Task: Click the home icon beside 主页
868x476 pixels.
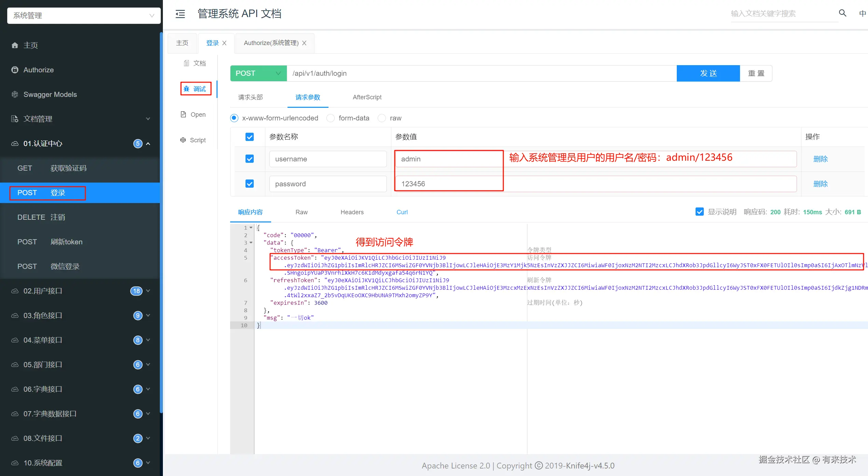Action: [x=15, y=45]
